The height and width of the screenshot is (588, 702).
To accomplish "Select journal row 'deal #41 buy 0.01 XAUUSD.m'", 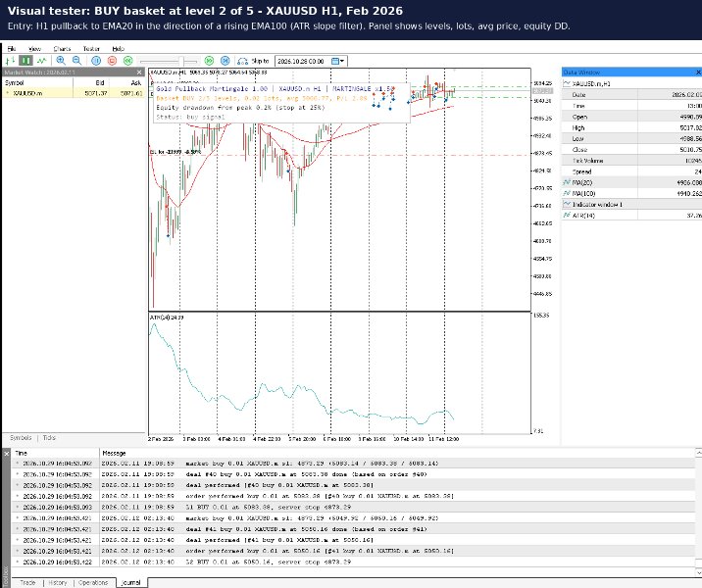I will pyautogui.click(x=353, y=529).
